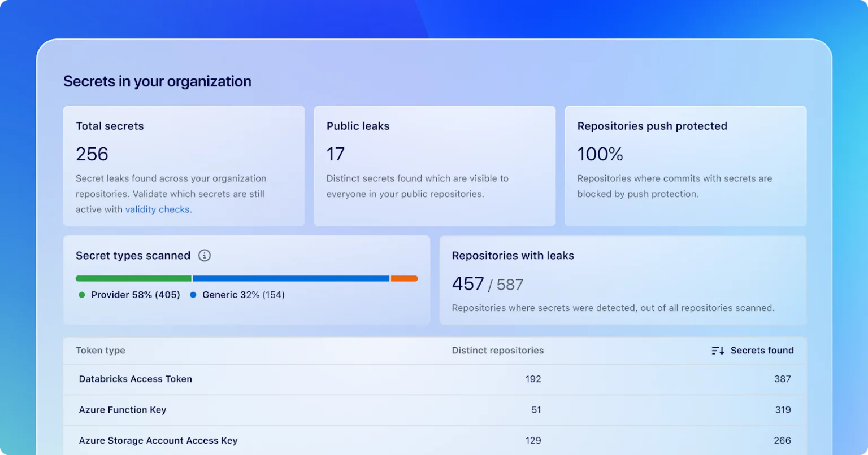Screen dimensions: 868x455
Task: Sort by the Distinct repositories column
Action: tap(498, 350)
